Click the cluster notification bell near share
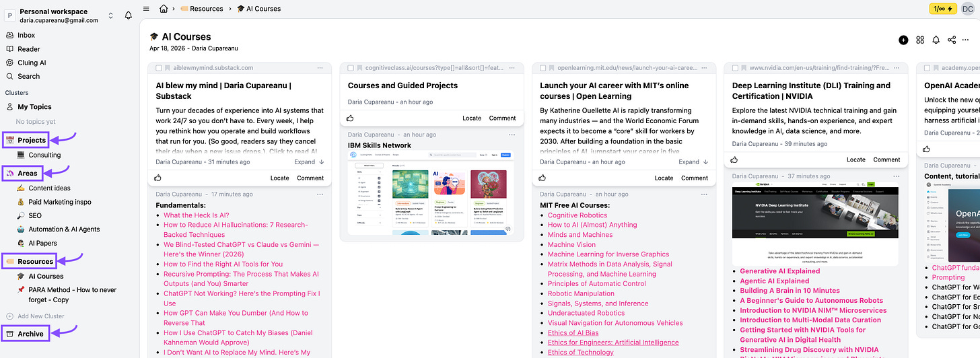Image resolution: width=980 pixels, height=358 pixels. click(936, 40)
